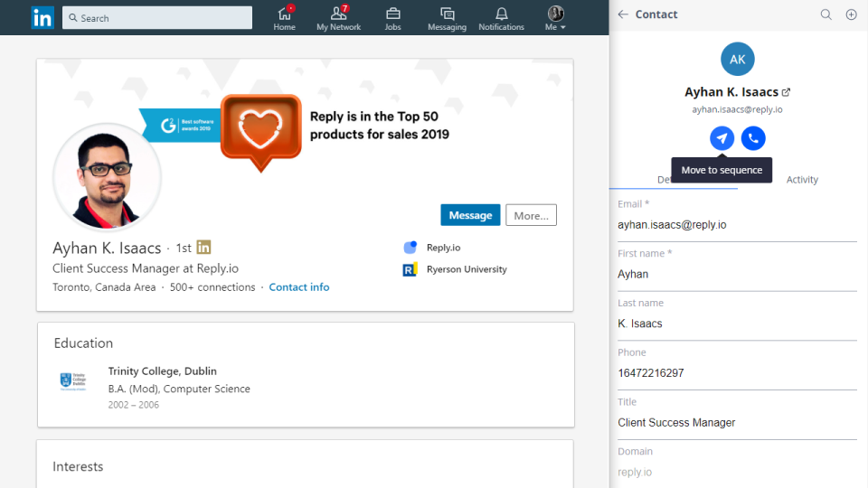868x488 pixels.
Task: Click the Education section heading
Action: 83,343
